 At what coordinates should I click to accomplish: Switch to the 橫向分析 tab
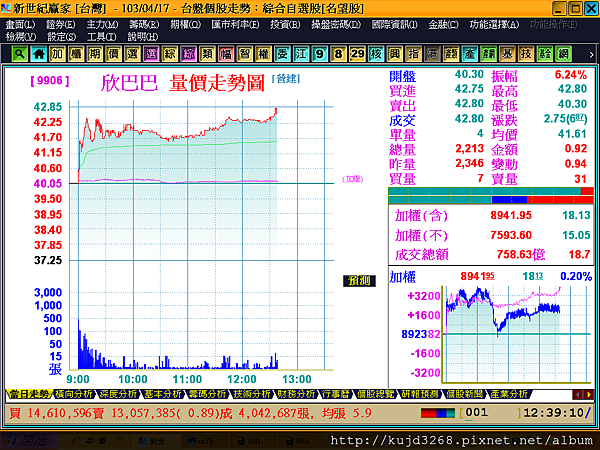point(73,394)
